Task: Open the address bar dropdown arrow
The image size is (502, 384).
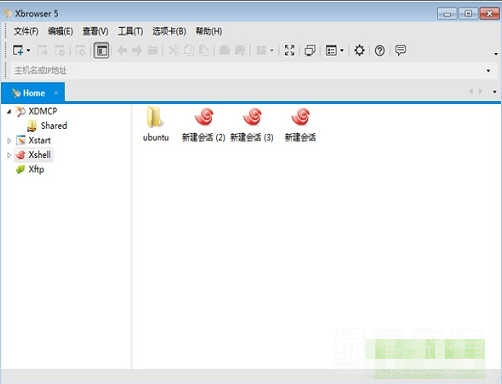Action: pyautogui.click(x=488, y=71)
